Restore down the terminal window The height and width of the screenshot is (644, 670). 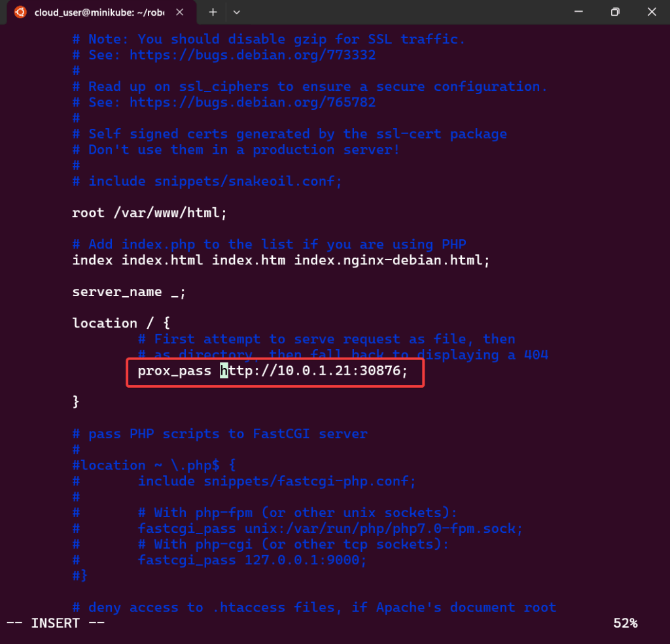(614, 12)
